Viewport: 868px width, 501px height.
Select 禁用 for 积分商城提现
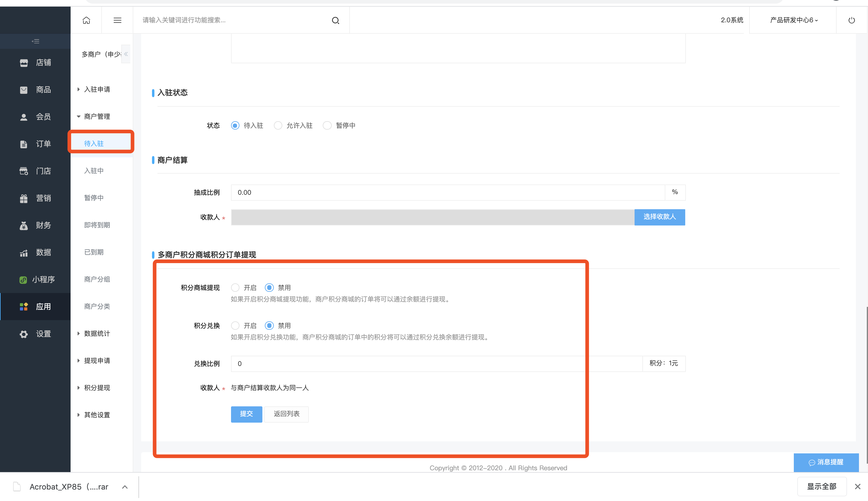(x=269, y=287)
